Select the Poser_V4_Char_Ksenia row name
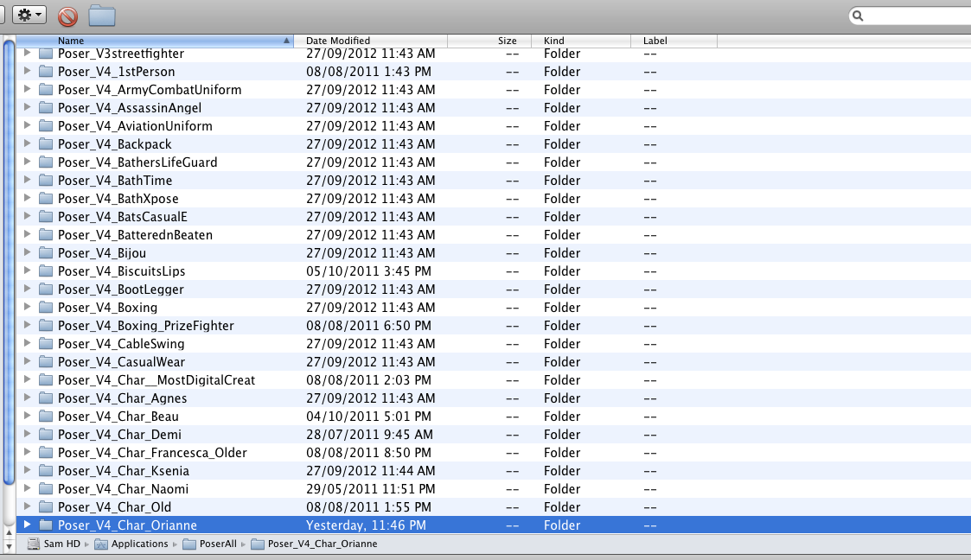971x560 pixels. tap(124, 470)
